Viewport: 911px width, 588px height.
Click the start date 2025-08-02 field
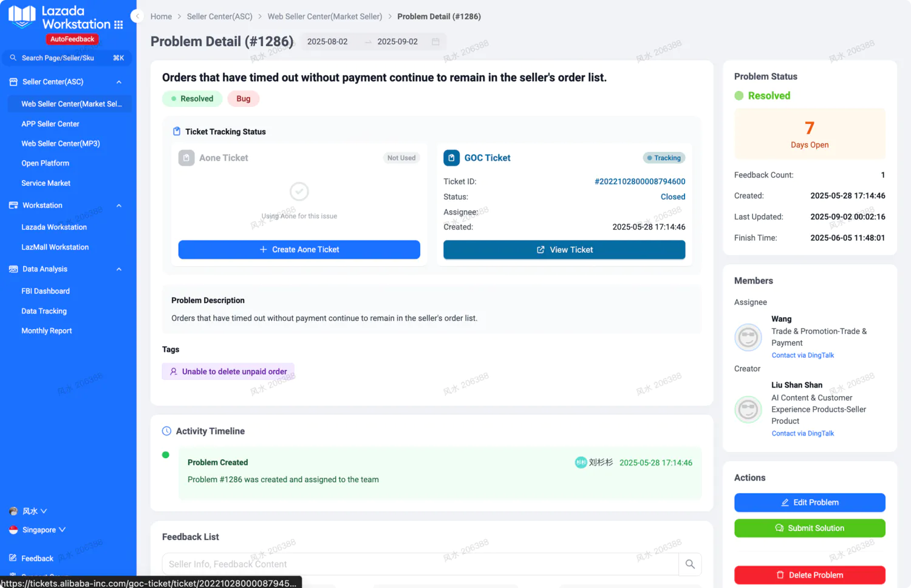(x=327, y=42)
